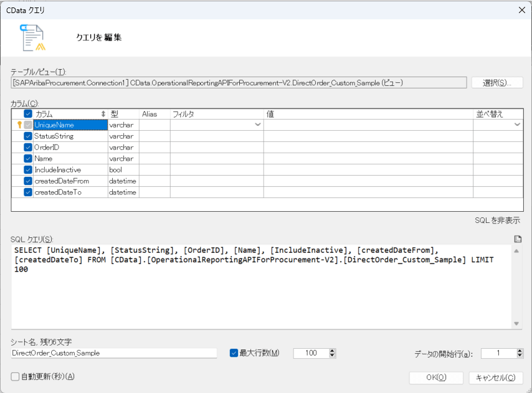The image size is (532, 393).
Task: Click the テーブル/ビュー field
Action: [239, 83]
